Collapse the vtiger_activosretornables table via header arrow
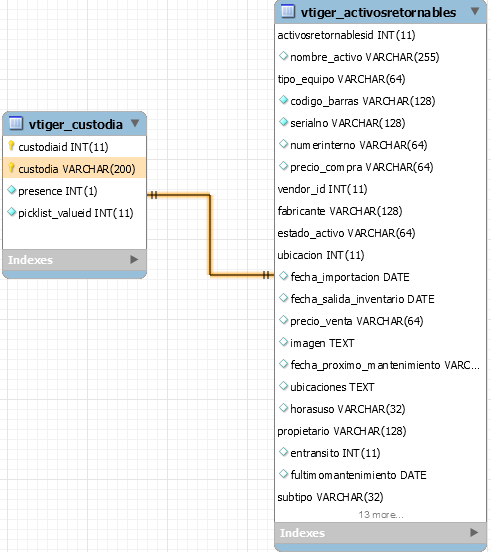Viewport: 491px width, 552px height. (x=475, y=11)
